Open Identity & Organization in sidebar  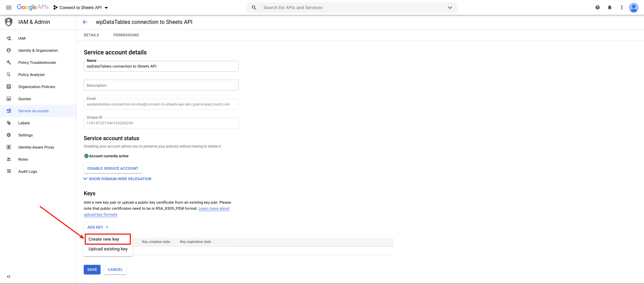(x=38, y=50)
